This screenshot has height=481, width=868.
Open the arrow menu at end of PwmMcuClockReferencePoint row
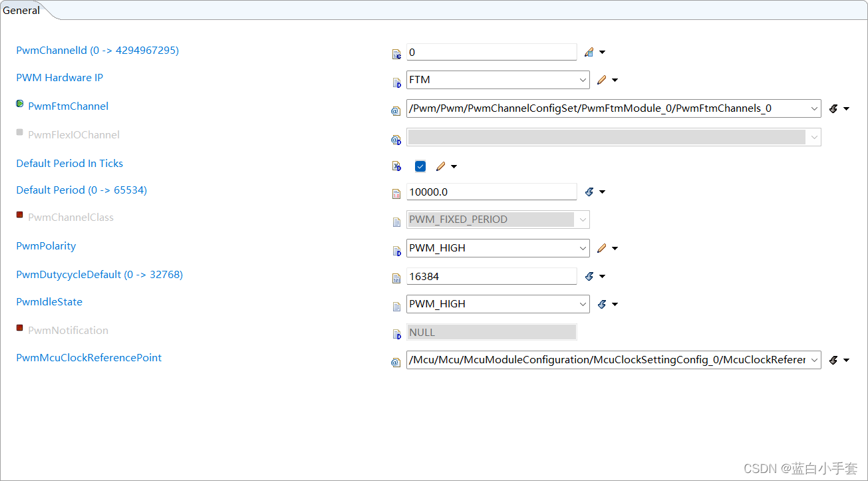[846, 360]
